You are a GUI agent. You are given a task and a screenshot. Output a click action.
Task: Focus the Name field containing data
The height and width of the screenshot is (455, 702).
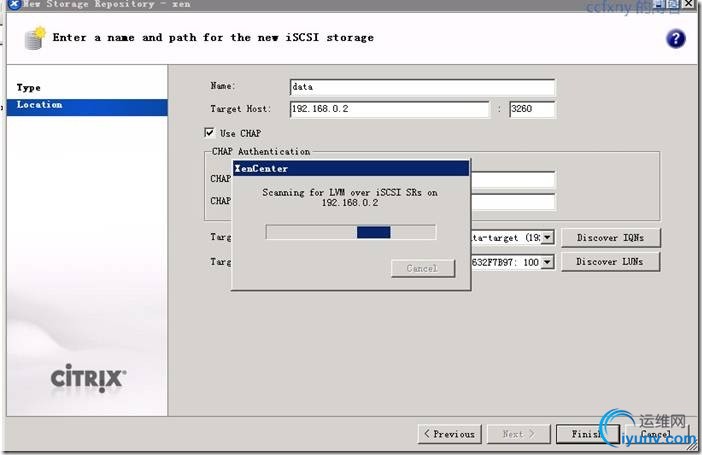coord(422,87)
